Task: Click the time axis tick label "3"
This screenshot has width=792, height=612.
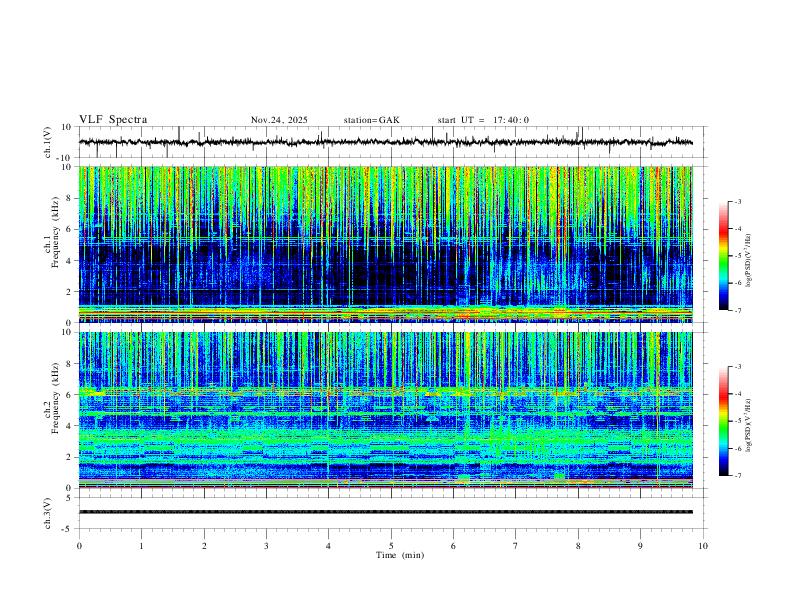Action: [x=266, y=546]
